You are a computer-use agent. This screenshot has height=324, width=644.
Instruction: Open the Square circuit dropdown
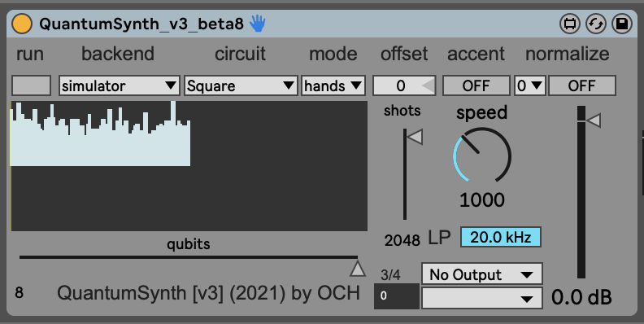pos(241,85)
